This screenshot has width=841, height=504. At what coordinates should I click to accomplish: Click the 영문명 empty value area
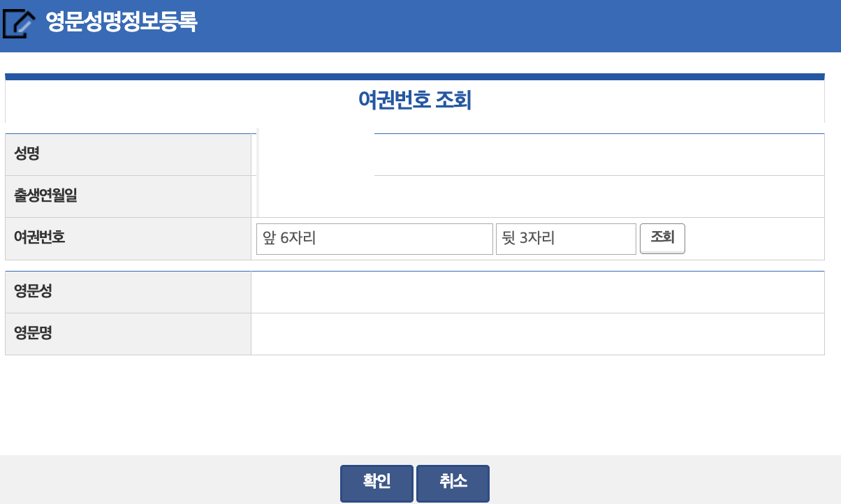click(x=538, y=334)
